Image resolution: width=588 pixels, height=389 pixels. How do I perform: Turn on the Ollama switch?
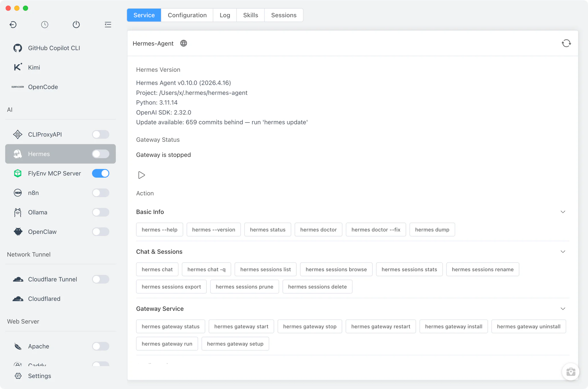coord(100,212)
